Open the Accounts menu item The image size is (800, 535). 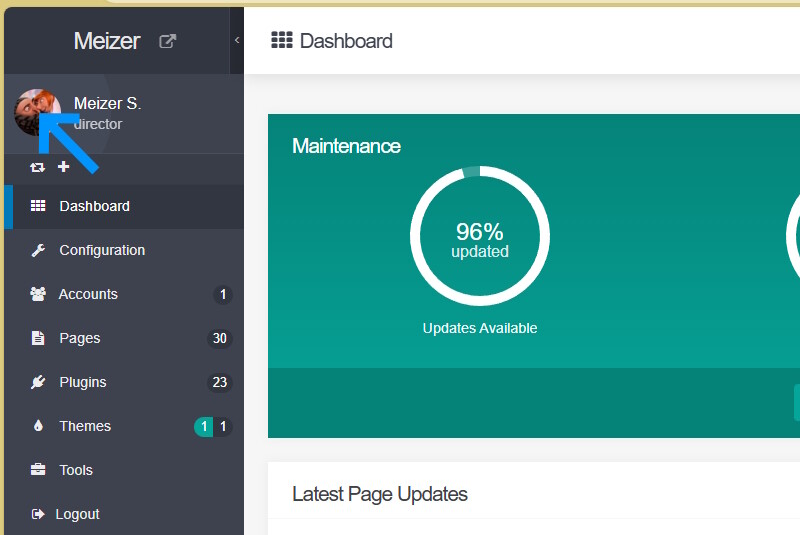124,294
